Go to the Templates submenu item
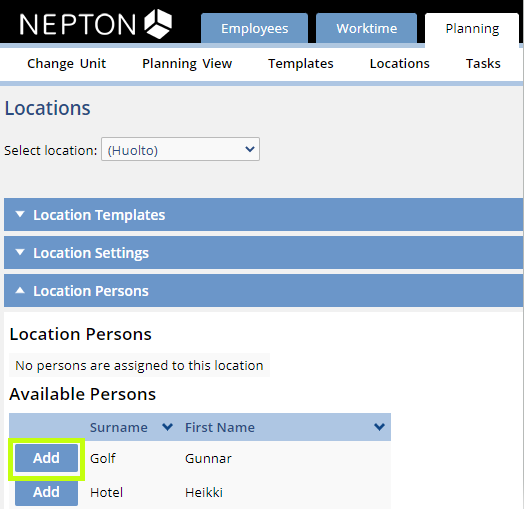This screenshot has height=509, width=524. coord(301,63)
